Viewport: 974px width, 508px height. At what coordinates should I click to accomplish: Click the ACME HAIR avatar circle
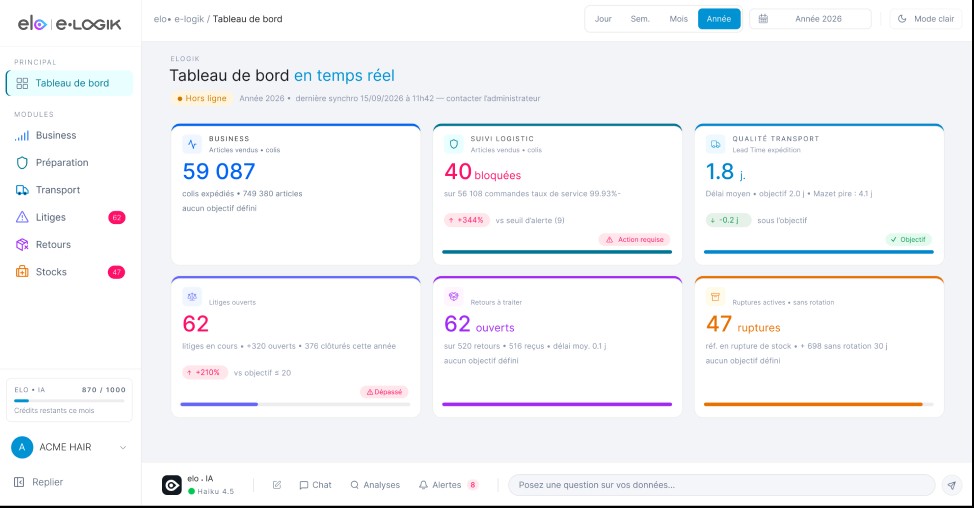point(22,447)
